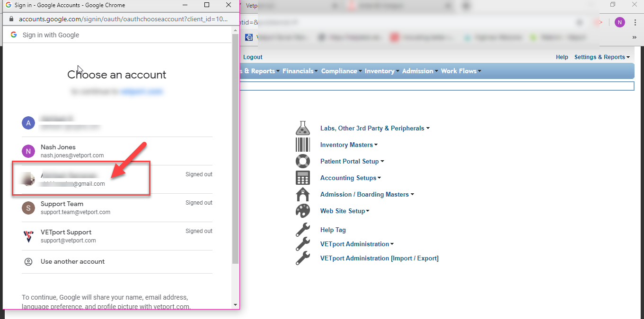Click the padlock icon in the address bar

[x=12, y=19]
